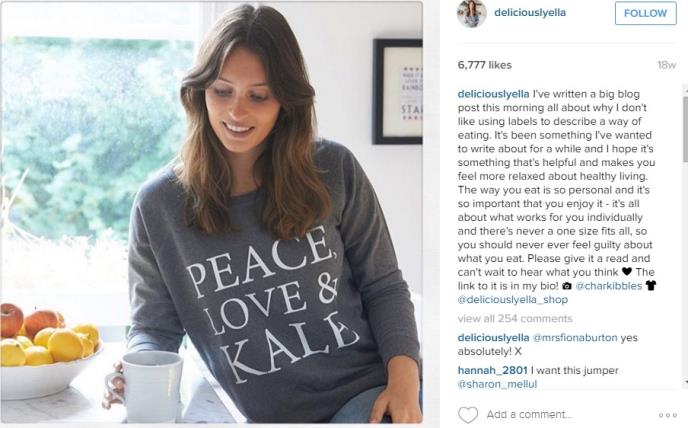Image resolution: width=688 pixels, height=428 pixels.
Task: Open the hannah_2801 commenter profile
Action: click(492, 370)
